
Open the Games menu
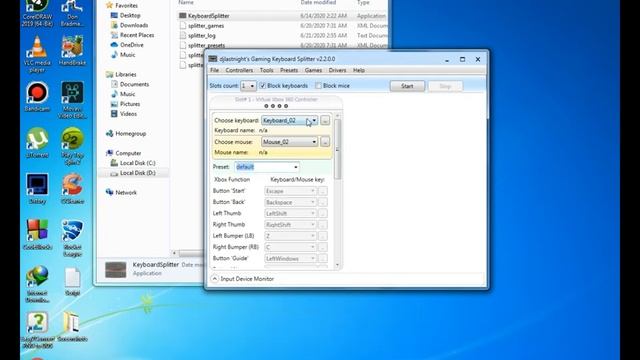[313, 70]
